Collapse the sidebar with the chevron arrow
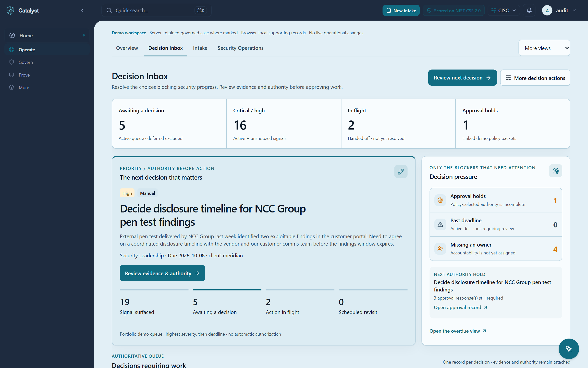Viewport: 588px width, 368px height. 82,10
